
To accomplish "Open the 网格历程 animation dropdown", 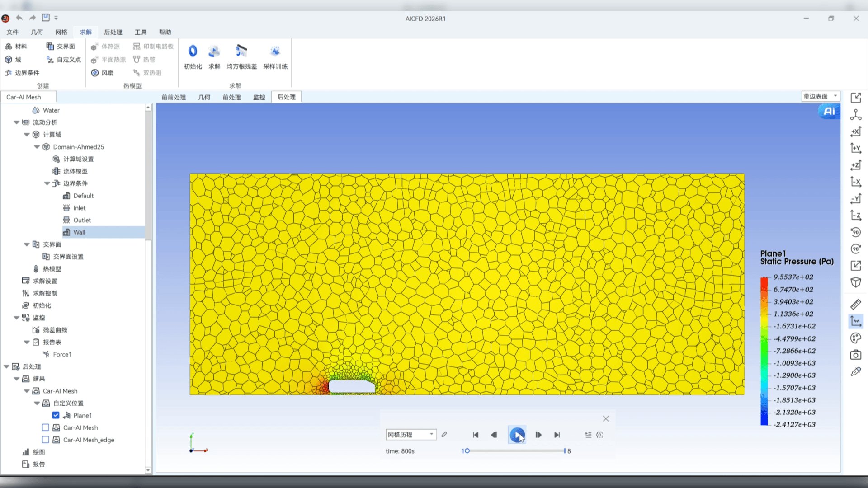I will point(411,435).
